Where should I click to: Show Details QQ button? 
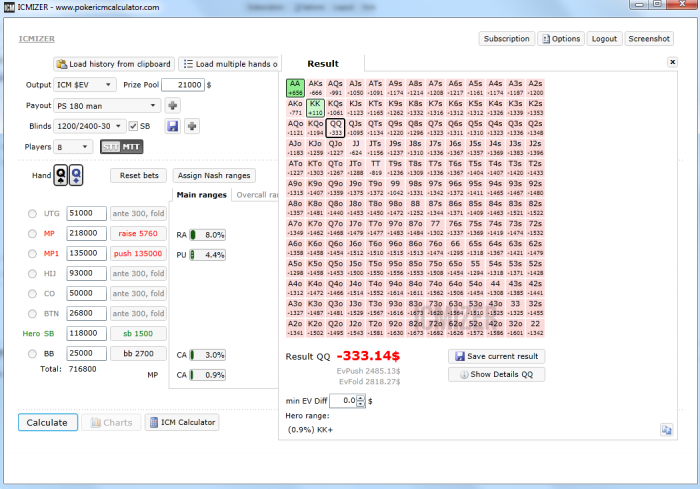[x=496, y=374]
